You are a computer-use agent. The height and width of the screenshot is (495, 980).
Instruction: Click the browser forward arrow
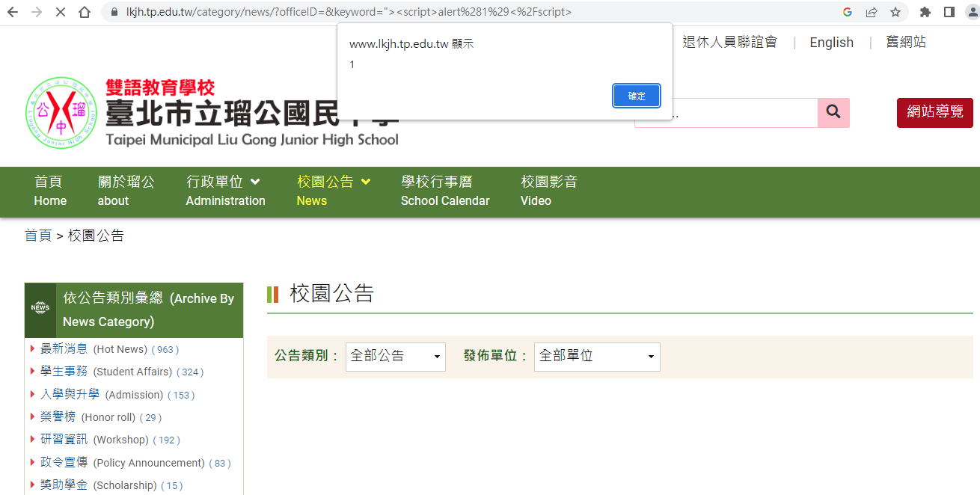[x=37, y=12]
